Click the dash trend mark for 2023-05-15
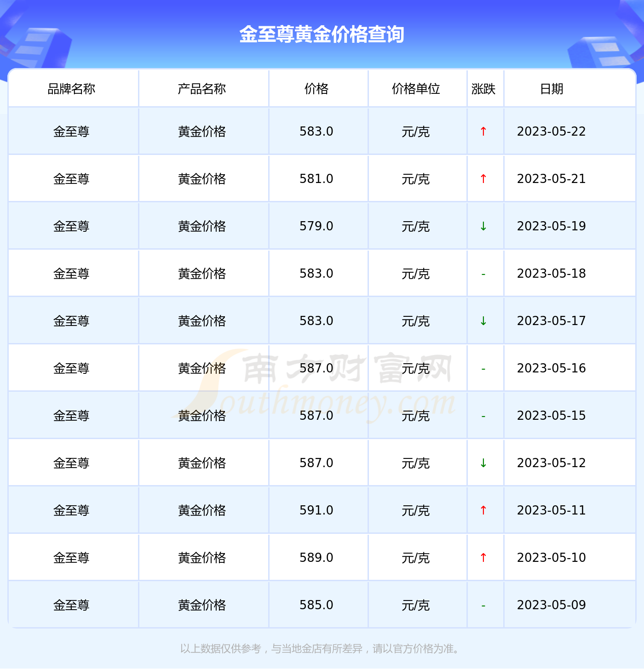This screenshot has width=644, height=669. pos(483,416)
